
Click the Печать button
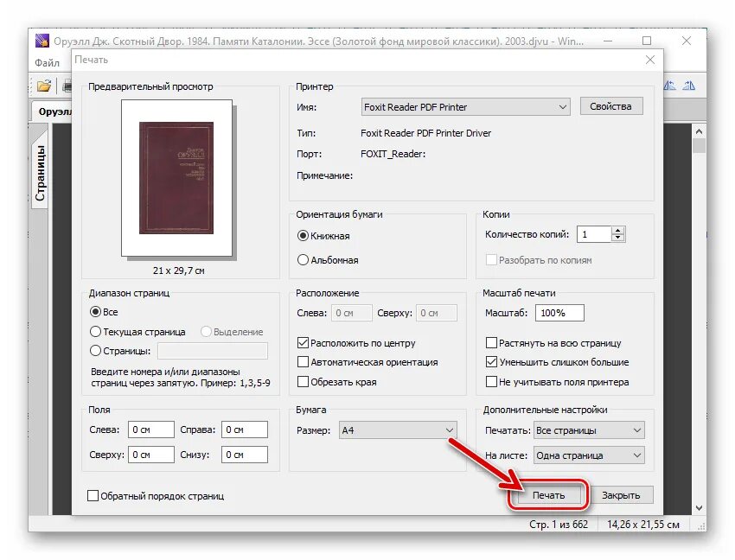pyautogui.click(x=548, y=495)
